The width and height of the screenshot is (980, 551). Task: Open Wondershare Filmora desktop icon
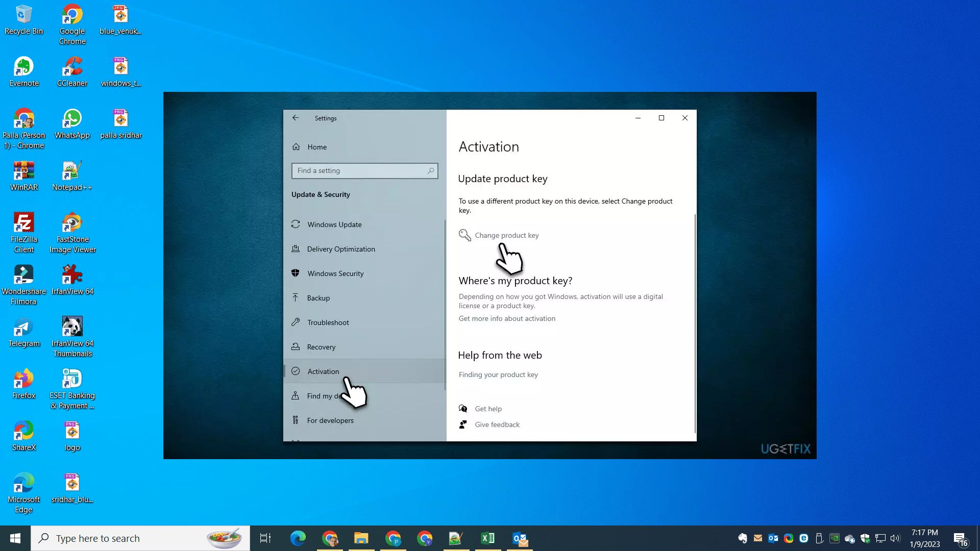coord(23,285)
